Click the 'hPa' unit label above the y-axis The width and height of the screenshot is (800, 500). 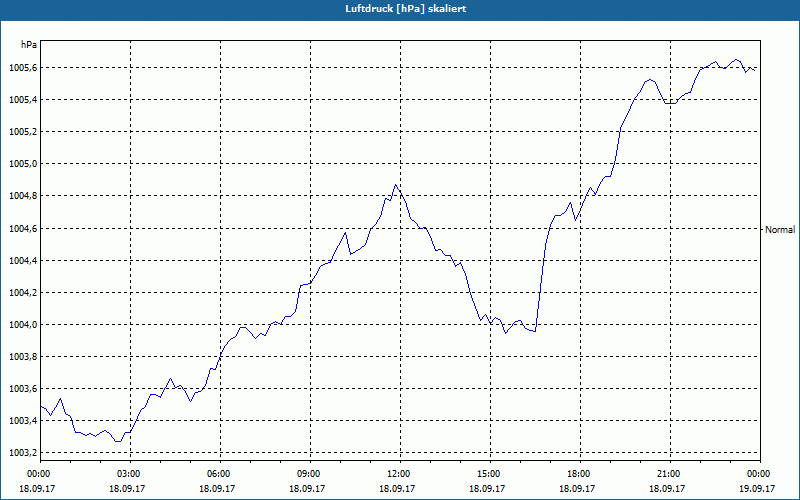29,45
